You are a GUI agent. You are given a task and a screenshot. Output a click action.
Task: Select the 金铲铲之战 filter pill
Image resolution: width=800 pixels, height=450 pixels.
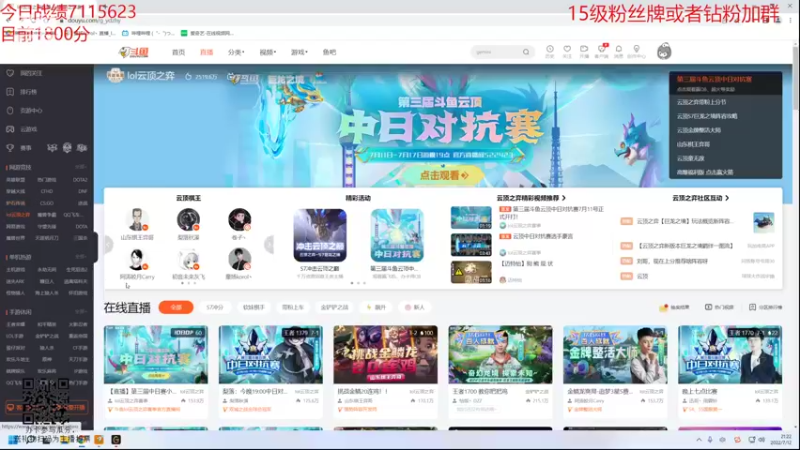pyautogui.click(x=334, y=307)
